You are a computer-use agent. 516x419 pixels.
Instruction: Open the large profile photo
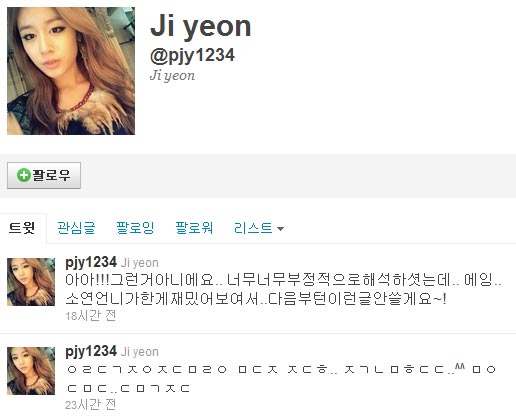(71, 71)
